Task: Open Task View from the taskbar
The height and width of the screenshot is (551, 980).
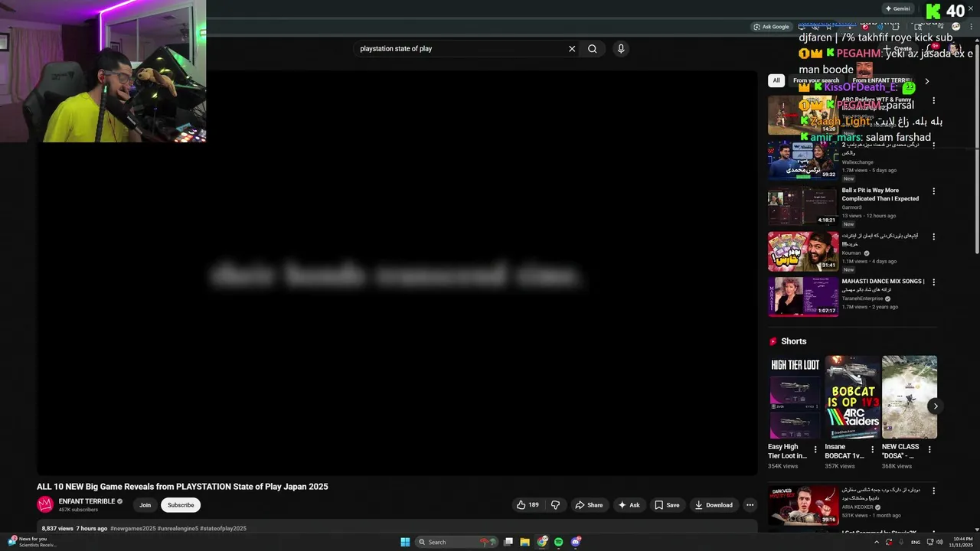Action: [508, 542]
